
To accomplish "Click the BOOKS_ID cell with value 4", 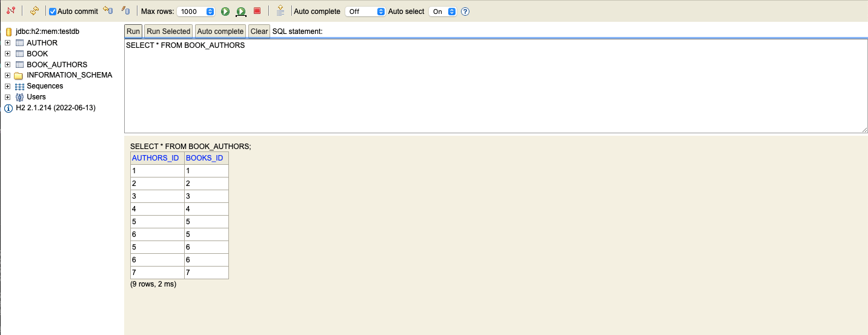I will tap(207, 209).
